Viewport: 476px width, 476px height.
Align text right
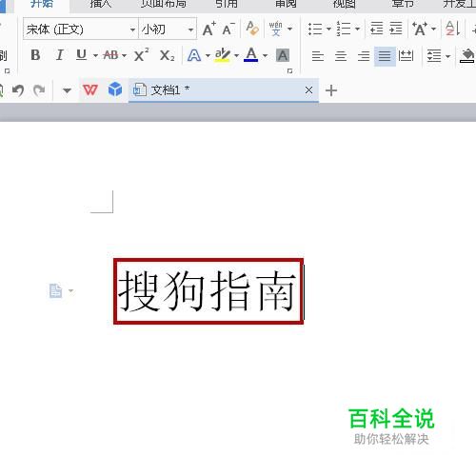pos(364,56)
